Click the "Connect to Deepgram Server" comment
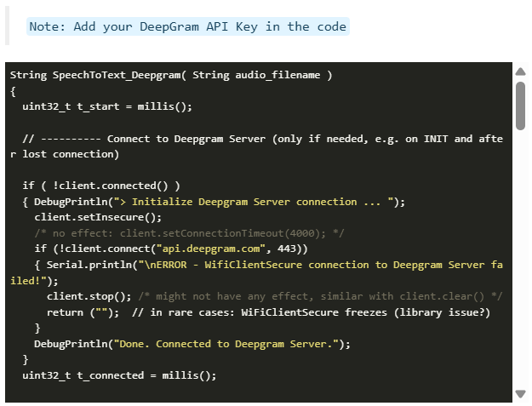The height and width of the screenshot is (406, 532). (187, 139)
